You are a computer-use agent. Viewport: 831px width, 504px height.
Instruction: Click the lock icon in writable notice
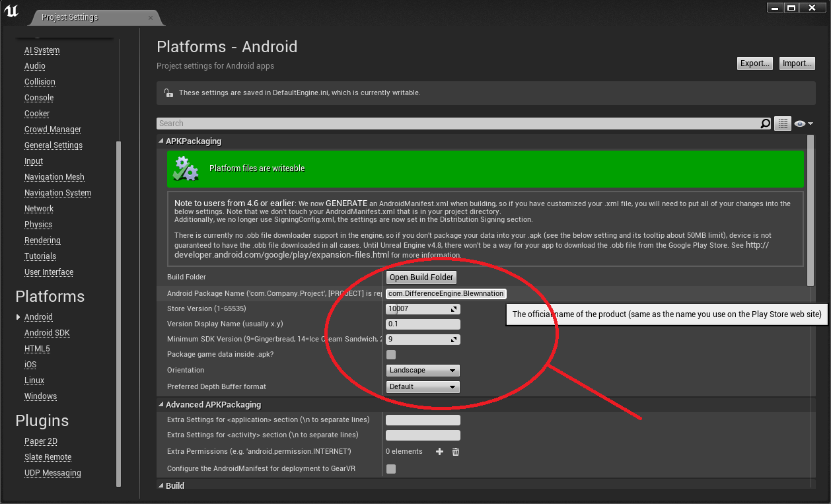pyautogui.click(x=168, y=93)
